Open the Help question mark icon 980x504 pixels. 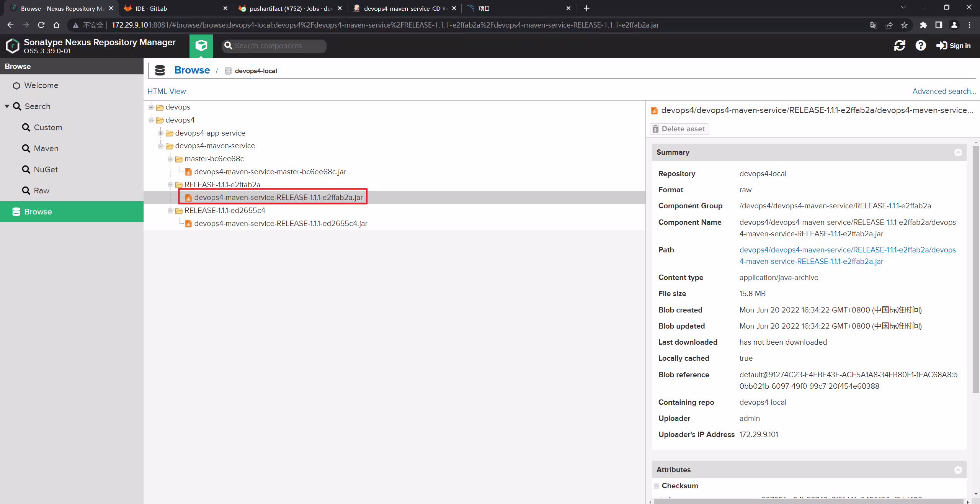[921, 46]
